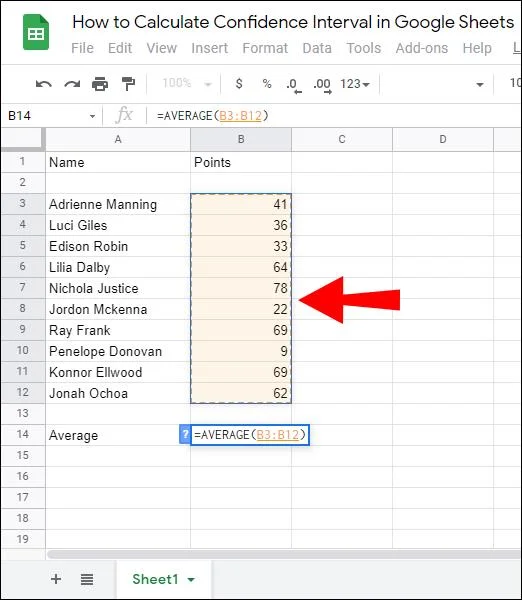This screenshot has height=600, width=522.
Task: Format as percent with % icon
Action: coord(267,83)
